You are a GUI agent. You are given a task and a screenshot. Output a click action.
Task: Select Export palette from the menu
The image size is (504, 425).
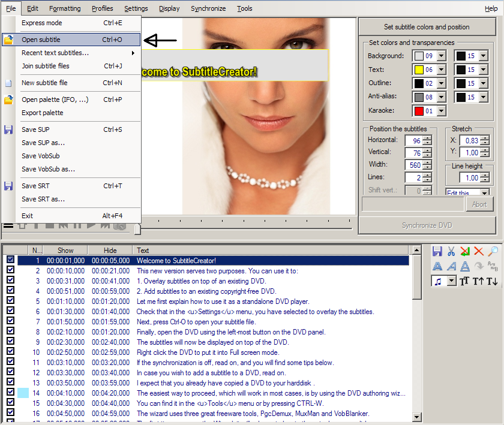click(77, 113)
